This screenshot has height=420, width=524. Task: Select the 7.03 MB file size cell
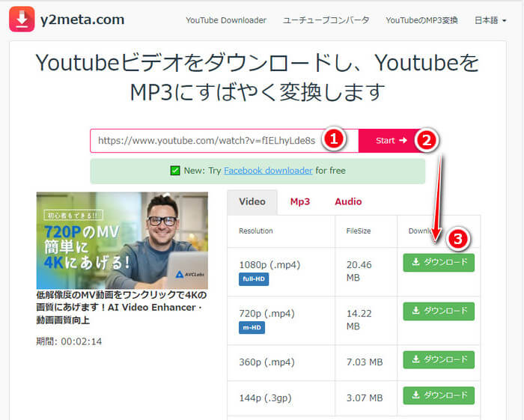[365, 362]
